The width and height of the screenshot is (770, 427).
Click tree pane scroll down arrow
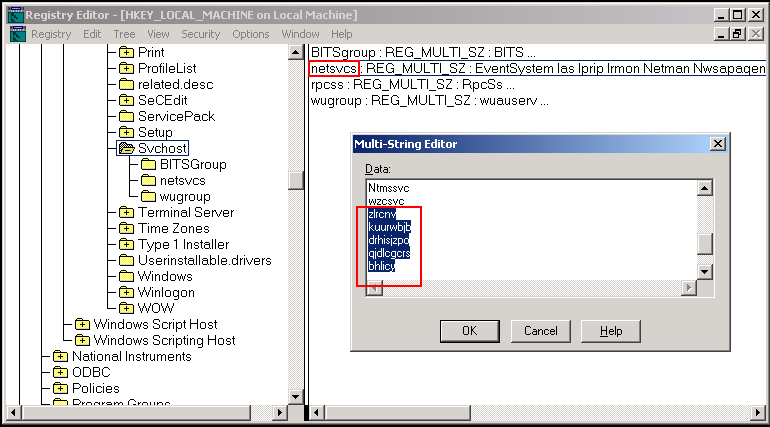click(296, 396)
